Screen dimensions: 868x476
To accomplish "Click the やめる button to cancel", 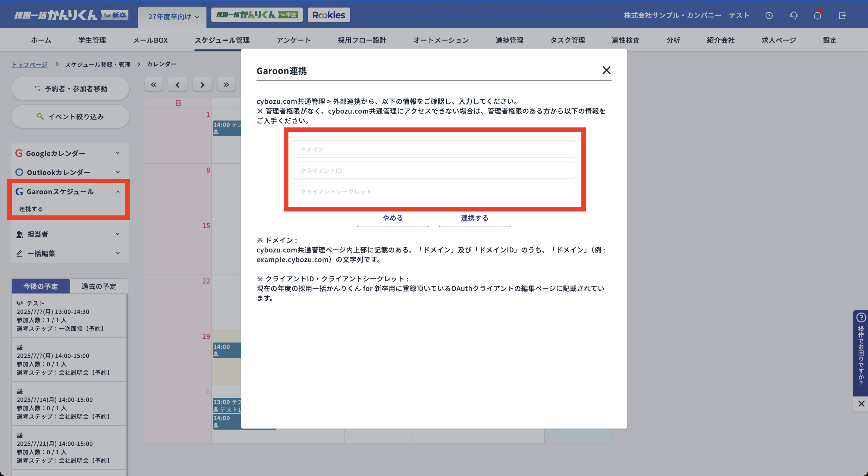I will pos(392,218).
